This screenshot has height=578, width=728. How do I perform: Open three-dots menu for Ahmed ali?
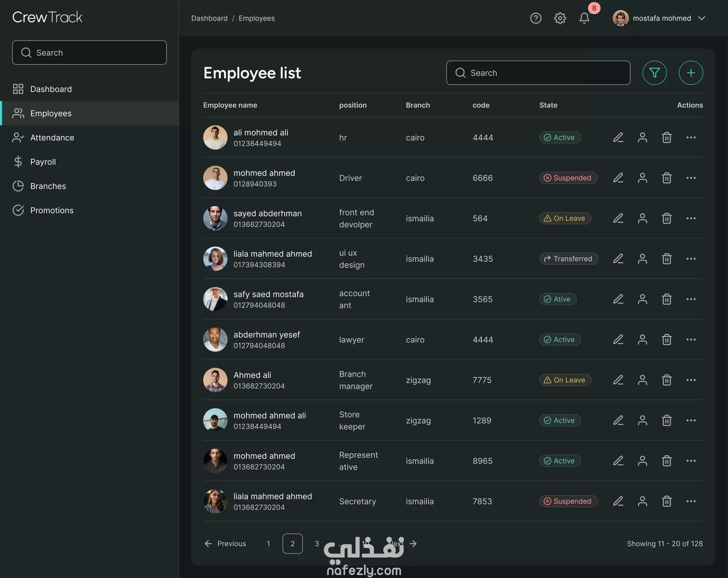690,380
